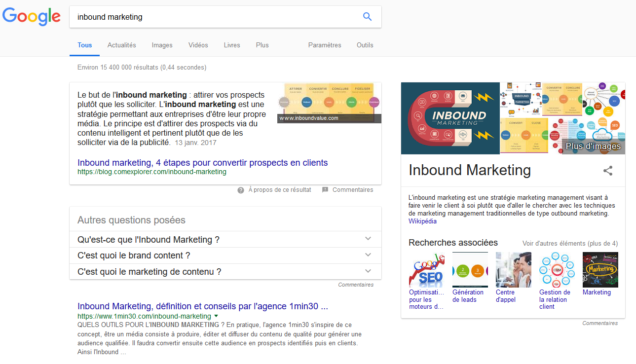636x364 pixels.
Task: Click the "Marketing" related search link
Action: coord(597,292)
